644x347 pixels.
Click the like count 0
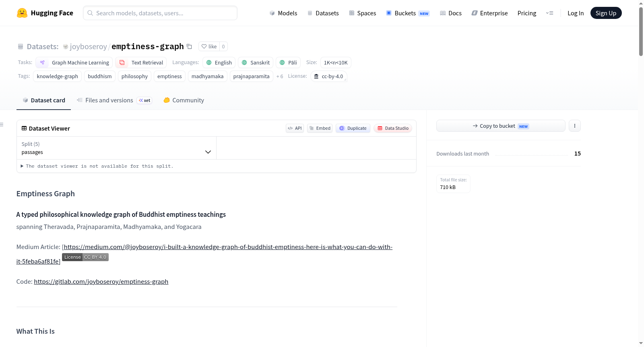tap(223, 46)
